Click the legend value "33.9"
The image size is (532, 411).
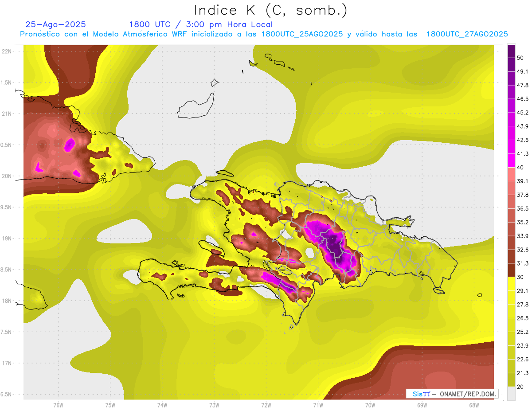pyautogui.click(x=522, y=236)
